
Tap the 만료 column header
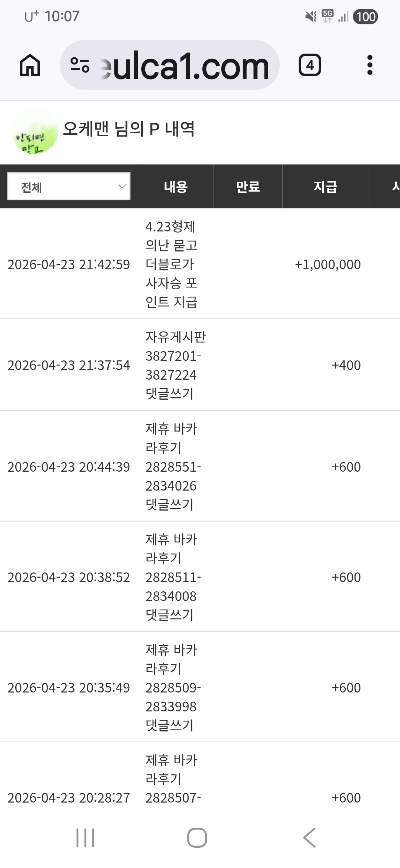pyautogui.click(x=248, y=187)
